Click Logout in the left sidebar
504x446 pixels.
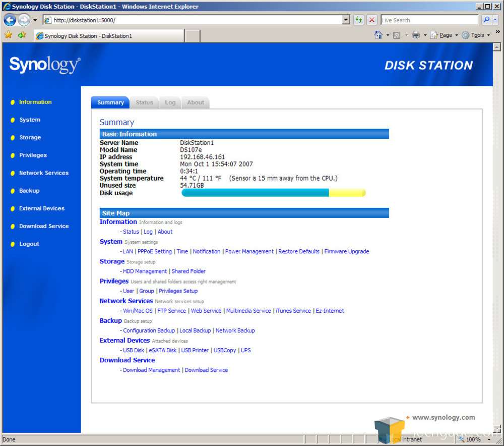(29, 244)
